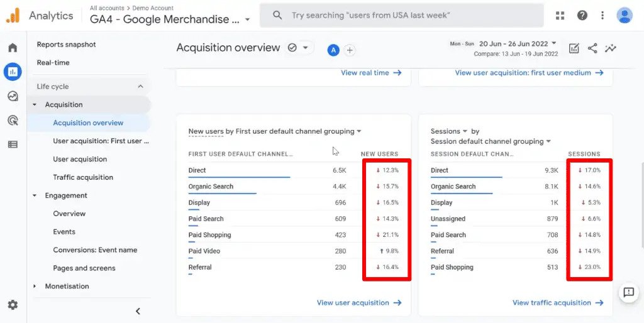Open the property selector dropdown arrow

click(247, 19)
